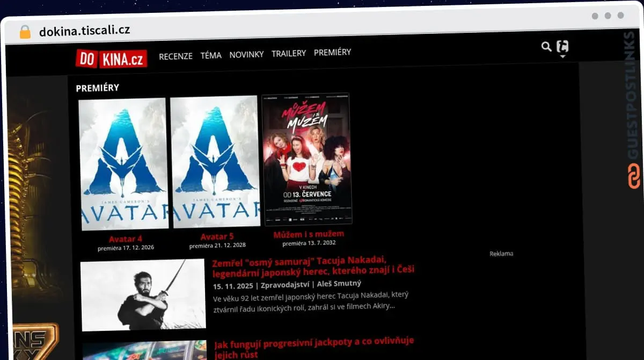Open the user account icon
Viewport: 644px width, 360px height.
pyautogui.click(x=562, y=46)
